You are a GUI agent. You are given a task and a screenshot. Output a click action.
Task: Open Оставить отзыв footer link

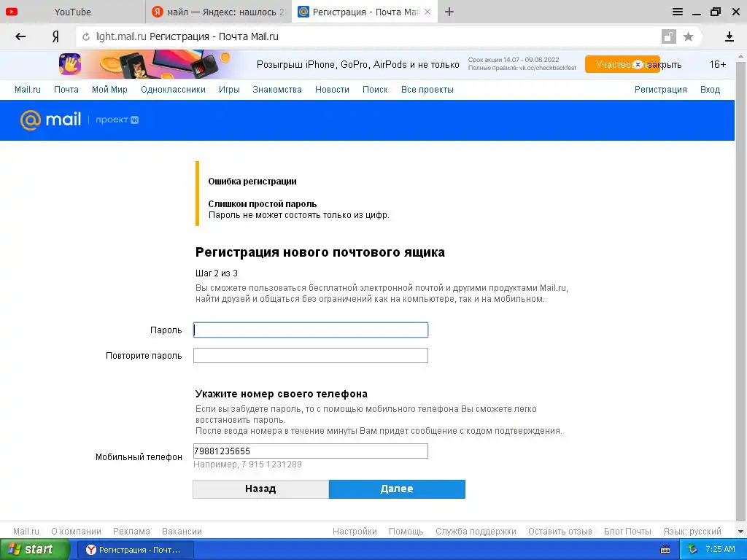(x=560, y=532)
